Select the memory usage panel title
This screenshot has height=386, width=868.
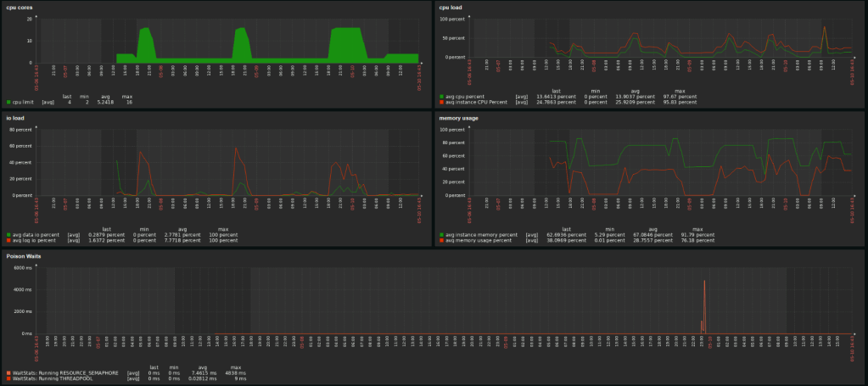click(460, 118)
